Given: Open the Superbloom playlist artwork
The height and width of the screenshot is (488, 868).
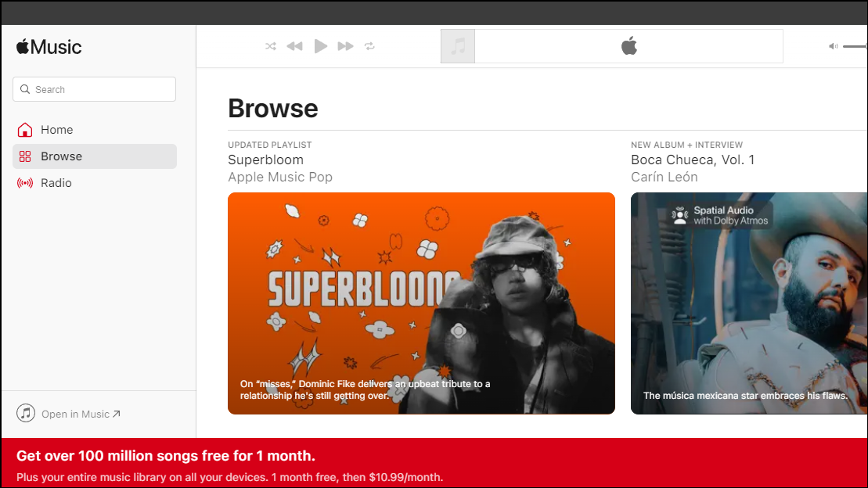Looking at the screenshot, I should (x=421, y=303).
